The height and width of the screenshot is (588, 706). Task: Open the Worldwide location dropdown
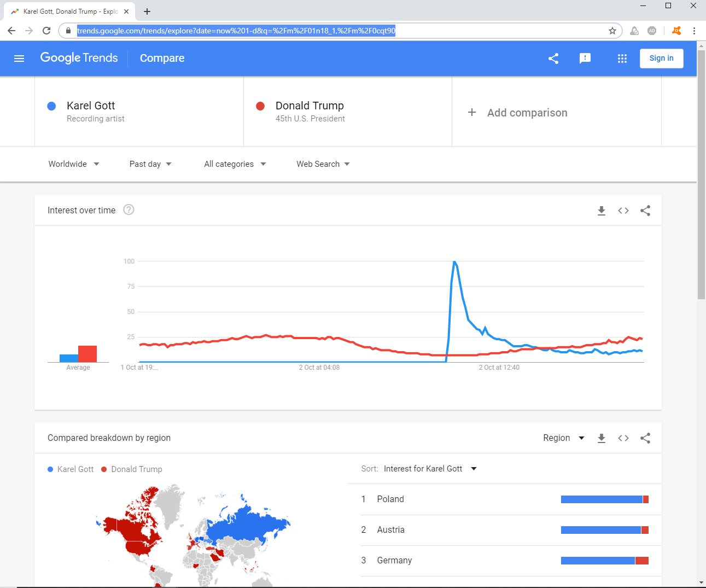(74, 164)
